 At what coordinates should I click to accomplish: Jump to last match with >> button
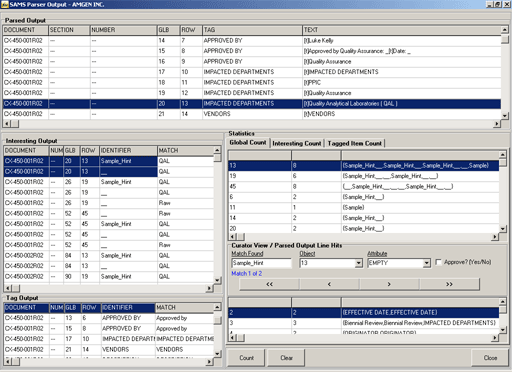449,284
